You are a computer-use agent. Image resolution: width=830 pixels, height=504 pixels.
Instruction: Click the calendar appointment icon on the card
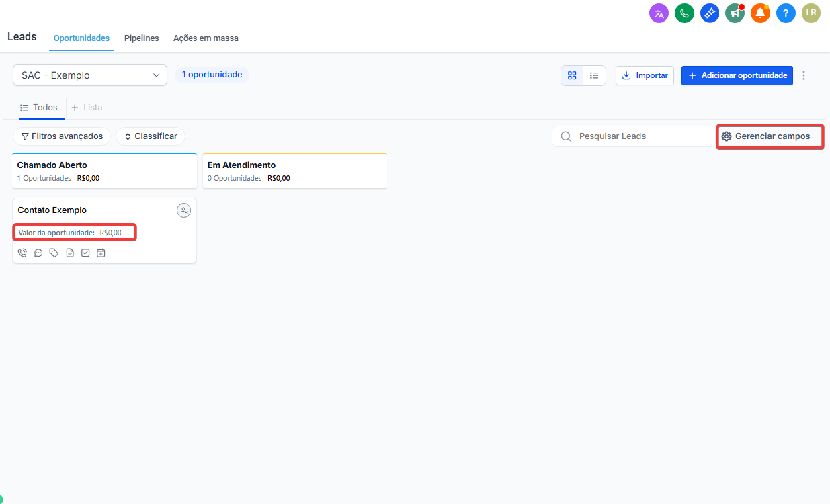click(101, 253)
